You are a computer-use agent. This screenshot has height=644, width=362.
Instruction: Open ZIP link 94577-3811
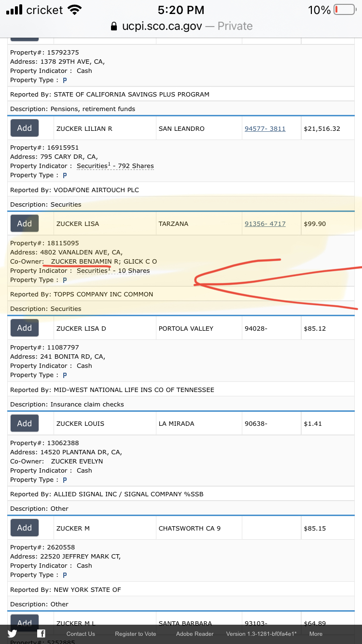coord(265,129)
